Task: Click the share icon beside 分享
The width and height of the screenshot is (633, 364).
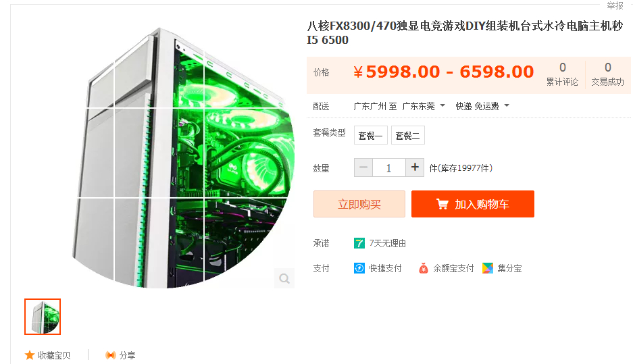Action: tap(110, 355)
